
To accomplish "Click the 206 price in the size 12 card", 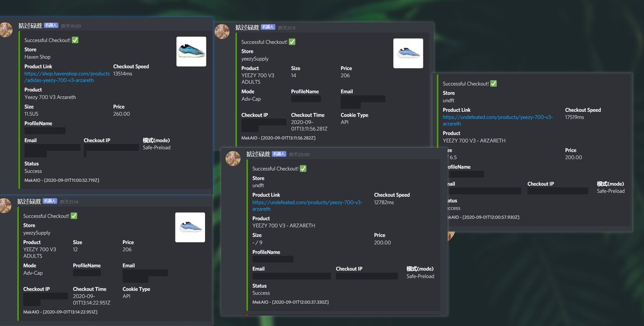I will [127, 249].
